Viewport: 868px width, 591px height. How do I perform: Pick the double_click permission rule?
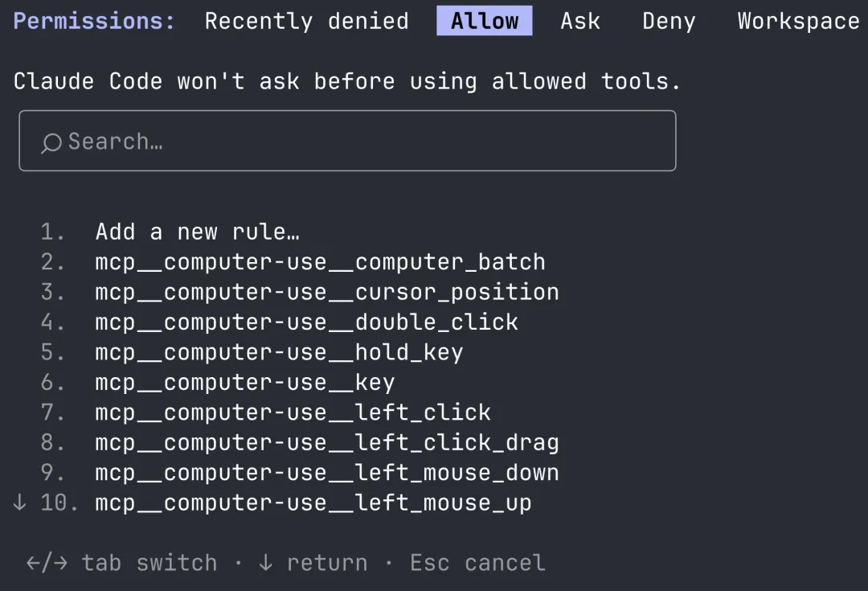(x=306, y=322)
